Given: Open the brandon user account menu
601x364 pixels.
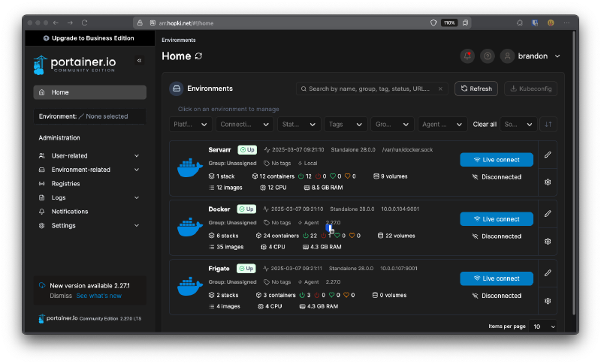Looking at the screenshot, I should [x=531, y=56].
